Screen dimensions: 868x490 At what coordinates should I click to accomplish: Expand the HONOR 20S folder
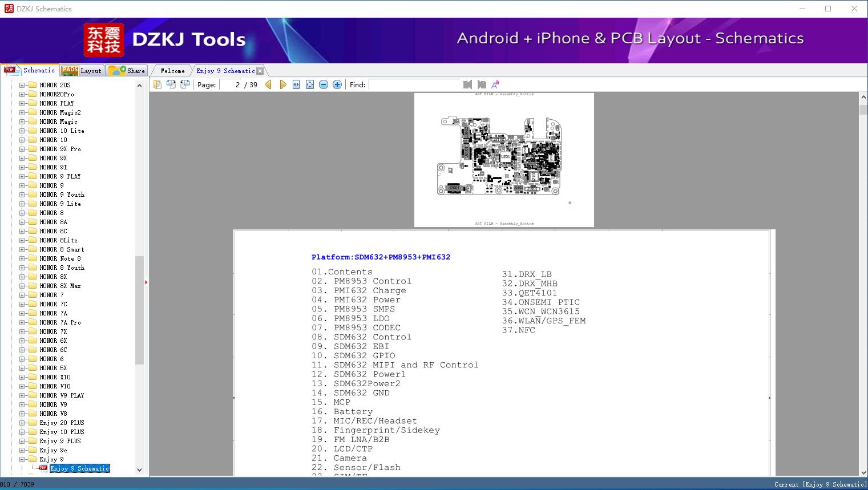tap(22, 85)
